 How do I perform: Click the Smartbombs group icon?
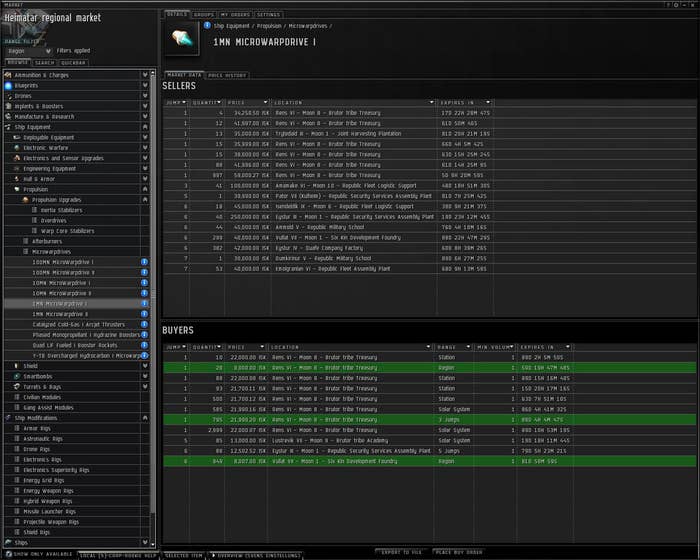(17, 376)
